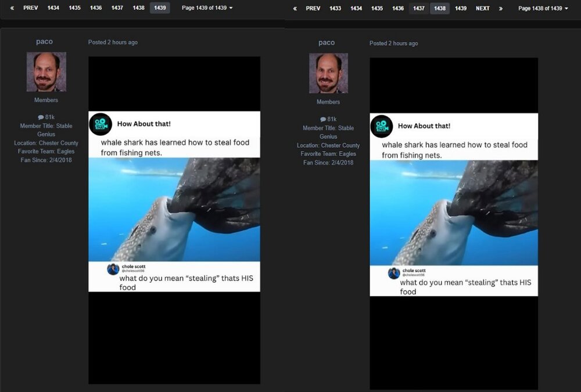Click 'Posted 2 hours ago' in right post
The width and height of the screenshot is (581, 392).
pyautogui.click(x=393, y=44)
